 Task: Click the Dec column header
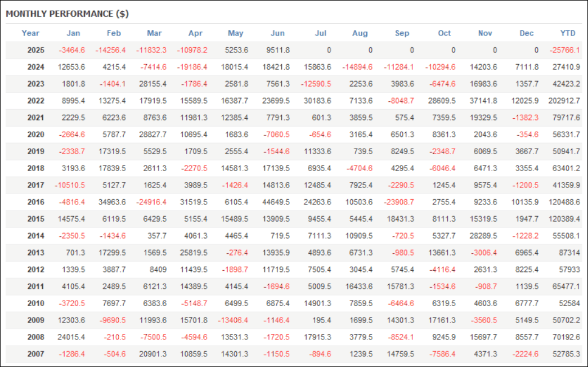coord(527,33)
